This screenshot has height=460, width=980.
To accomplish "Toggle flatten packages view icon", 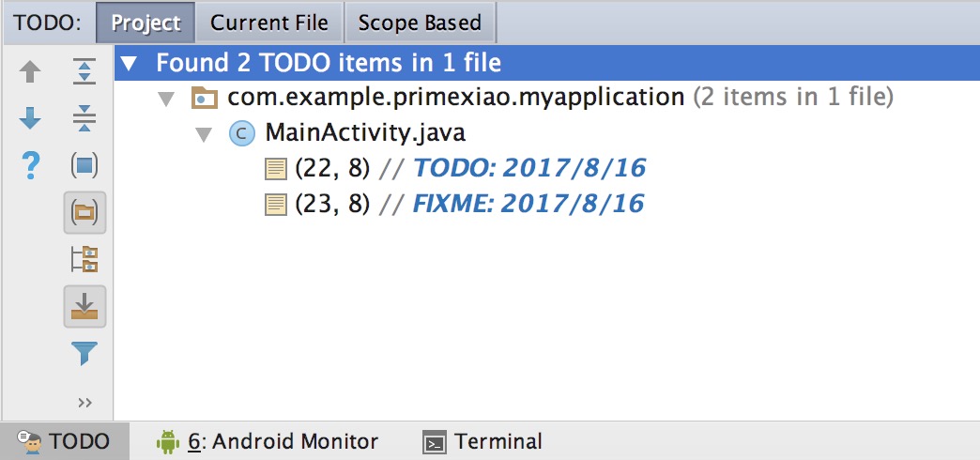I will [x=84, y=259].
